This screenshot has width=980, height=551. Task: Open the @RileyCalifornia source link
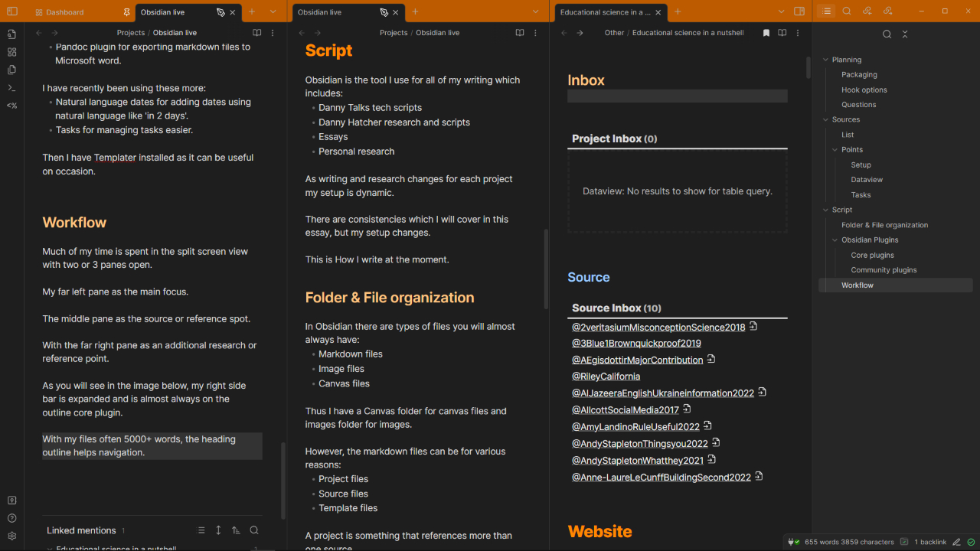pos(606,377)
